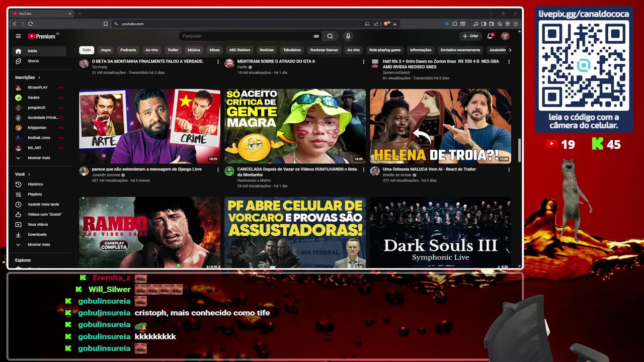Select the Podcasts filter chip

tap(128, 50)
